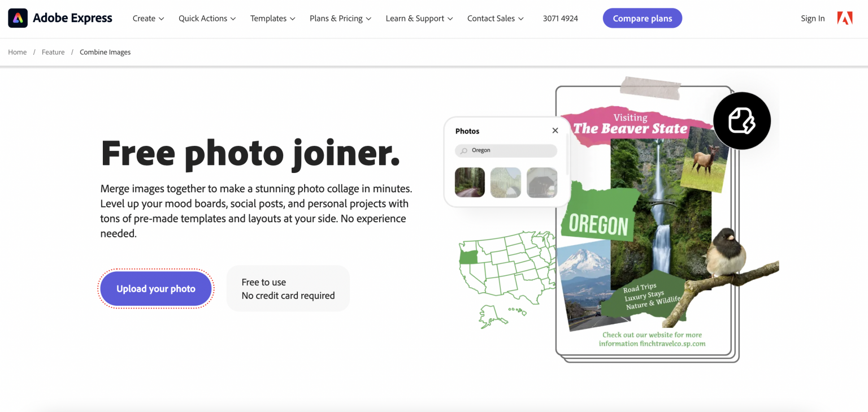Close the Photos search panel
The height and width of the screenshot is (412, 868).
click(x=555, y=131)
